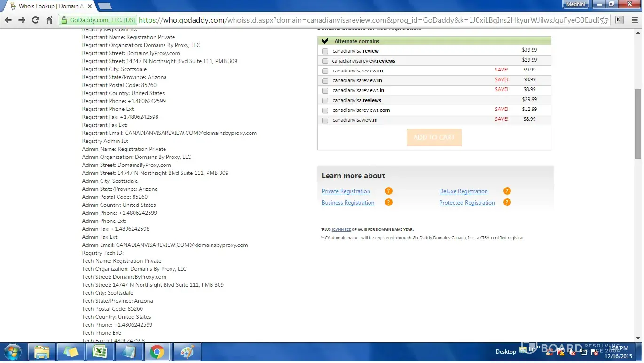The width and height of the screenshot is (644, 363).
Task: Open a new browser tab
Action: click(104, 6)
